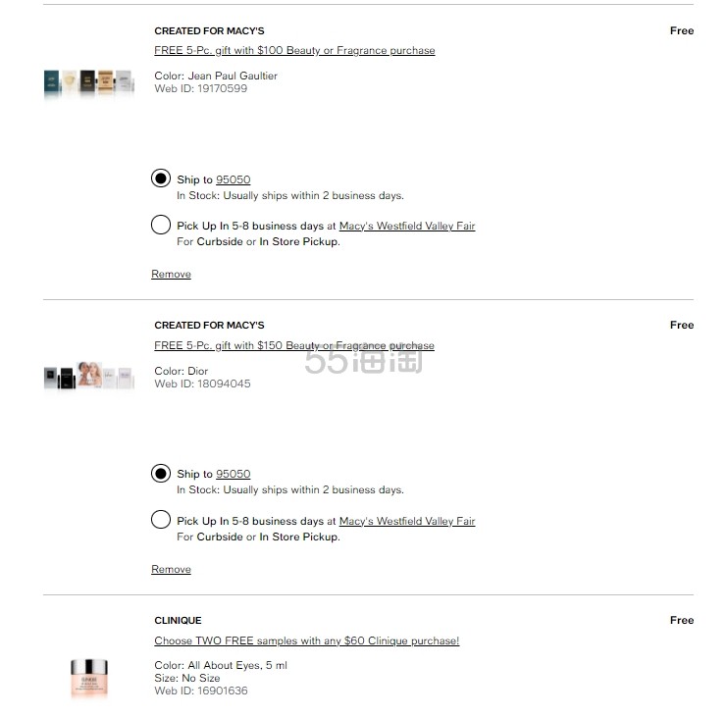The image size is (728, 716).
Task: Open Choose TWO FREE Clinique samples link
Action: [306, 640]
